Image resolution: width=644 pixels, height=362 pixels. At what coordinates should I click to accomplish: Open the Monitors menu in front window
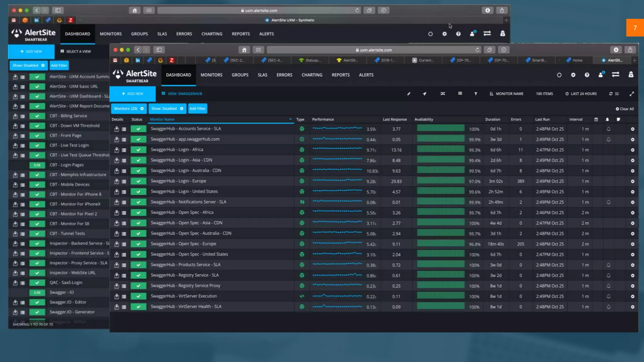(211, 75)
